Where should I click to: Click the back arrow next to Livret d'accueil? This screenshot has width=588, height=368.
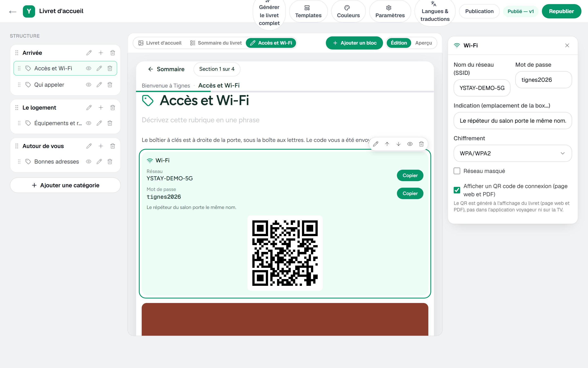[x=13, y=11]
